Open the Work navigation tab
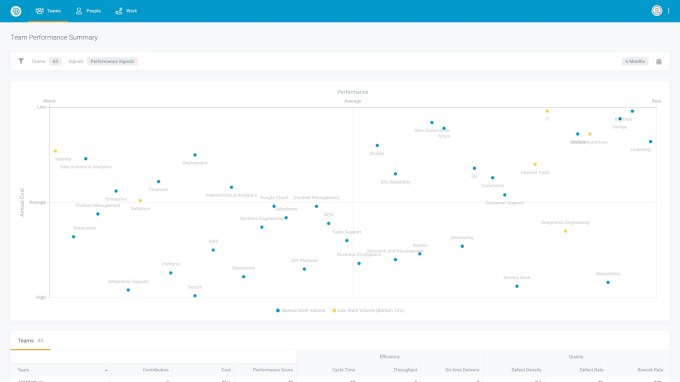Image resolution: width=680 pixels, height=382 pixels. [126, 11]
